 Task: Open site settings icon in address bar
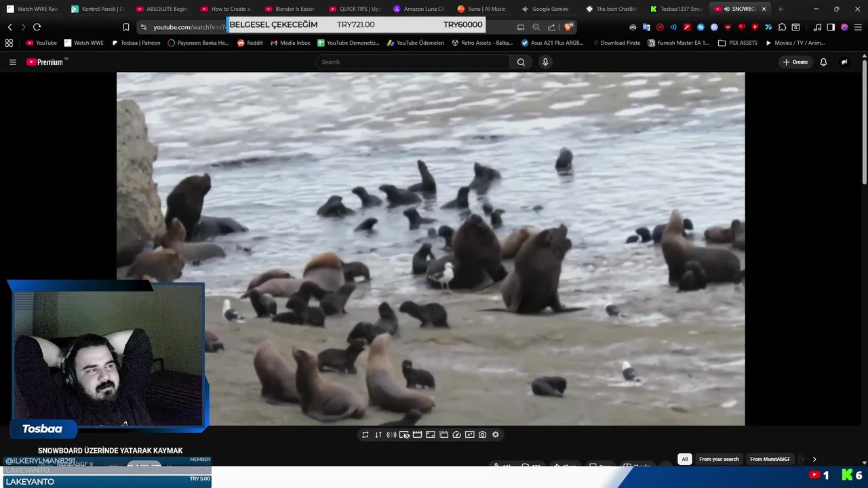point(142,27)
